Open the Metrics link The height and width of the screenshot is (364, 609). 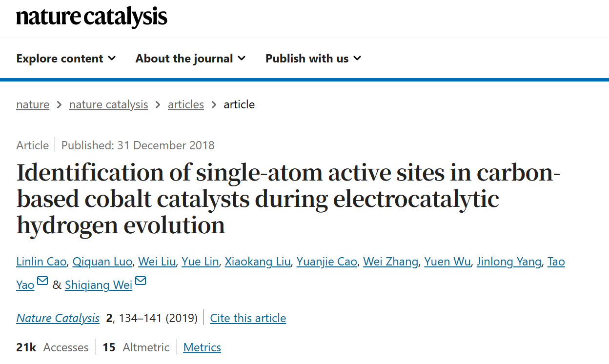pos(202,347)
